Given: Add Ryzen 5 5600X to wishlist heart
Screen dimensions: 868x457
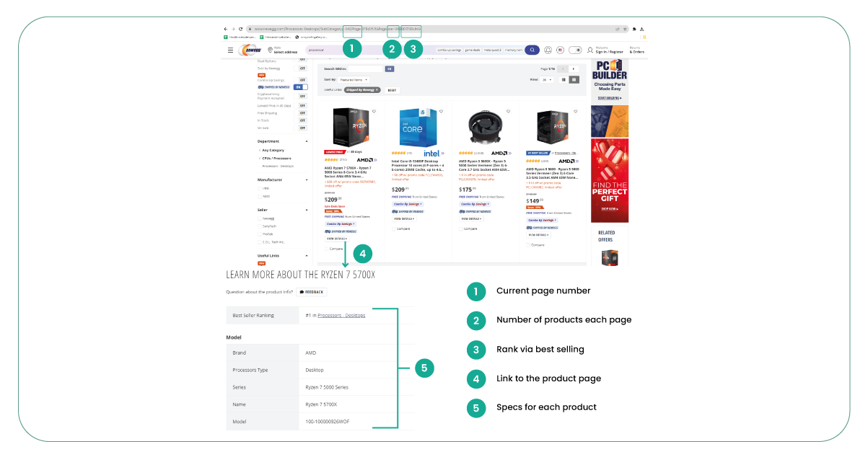Looking at the screenshot, I should click(x=508, y=112).
